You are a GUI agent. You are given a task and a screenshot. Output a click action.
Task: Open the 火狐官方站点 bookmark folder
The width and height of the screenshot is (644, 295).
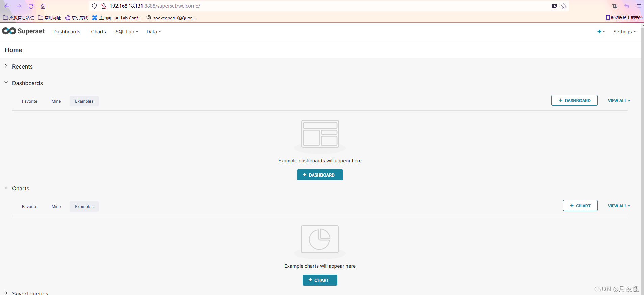[19, 18]
